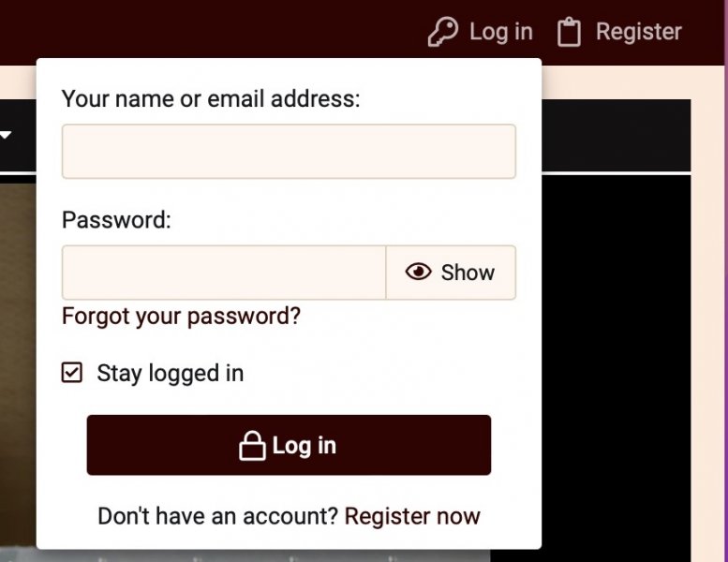Viewport: 728px width, 562px height.
Task: Open the Log in item in the top bar
Action: point(500,32)
